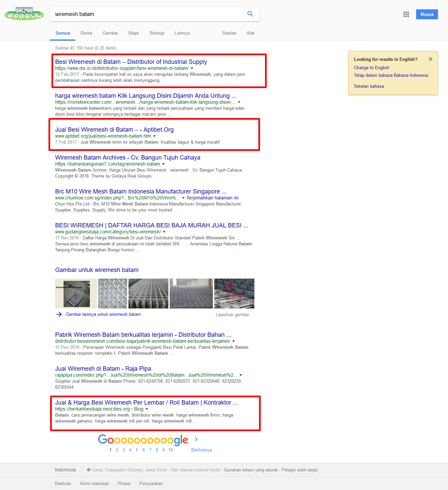Image resolution: width=448 pixels, height=490 pixels.
Task: Open Brc M10 Wire Mesh result
Action: point(141,191)
